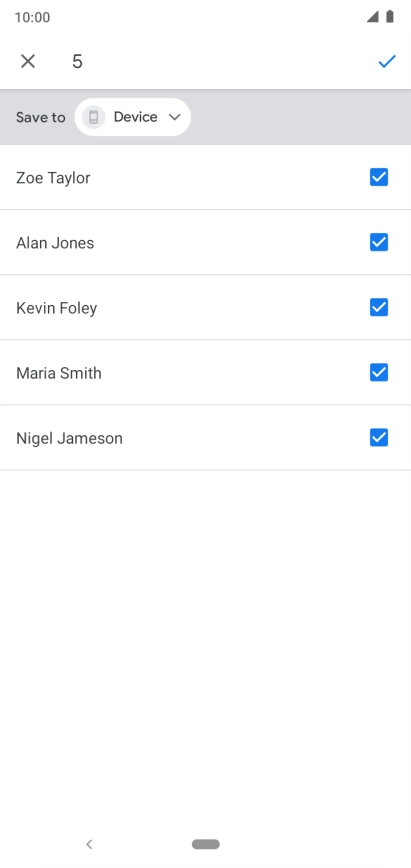Screen dimensions: 411x868
Task: Open the Device save location dropdown
Action: [x=133, y=117]
